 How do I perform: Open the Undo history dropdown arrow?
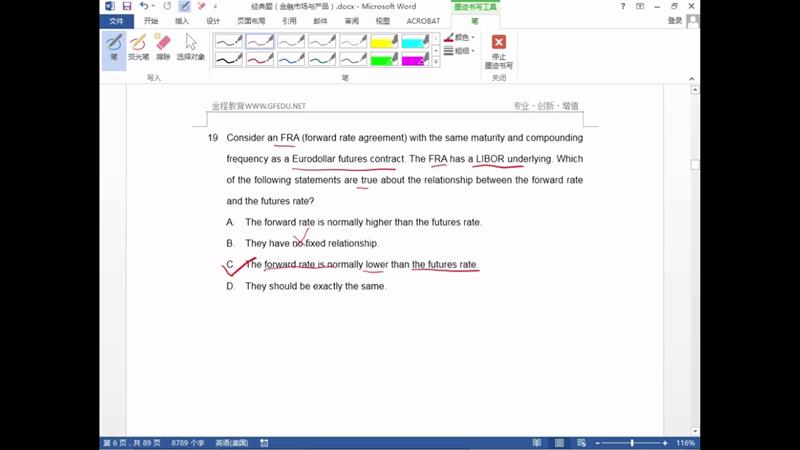pos(153,6)
